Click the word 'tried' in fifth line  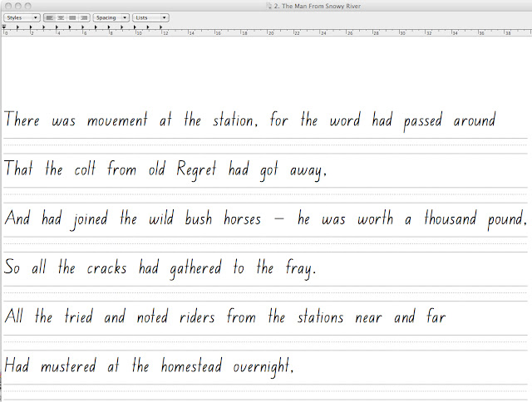(x=79, y=316)
